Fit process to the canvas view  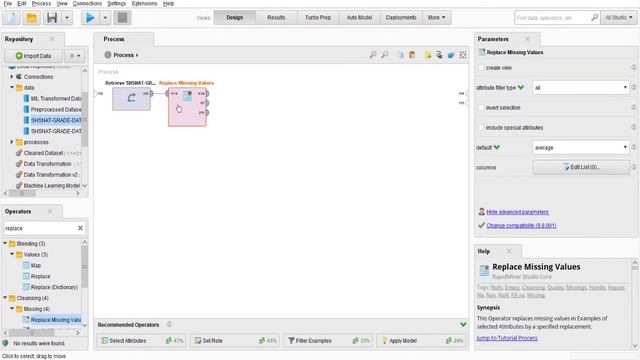pyautogui.click(x=463, y=55)
